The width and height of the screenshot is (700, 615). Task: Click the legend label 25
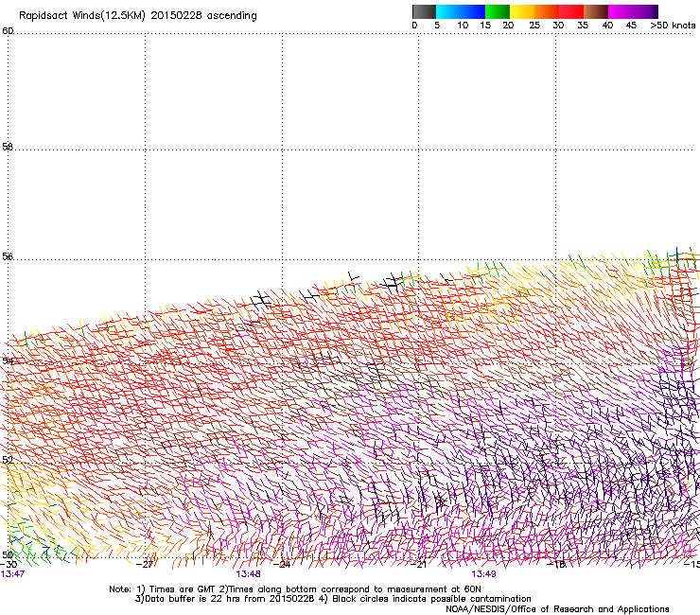pyautogui.click(x=534, y=26)
